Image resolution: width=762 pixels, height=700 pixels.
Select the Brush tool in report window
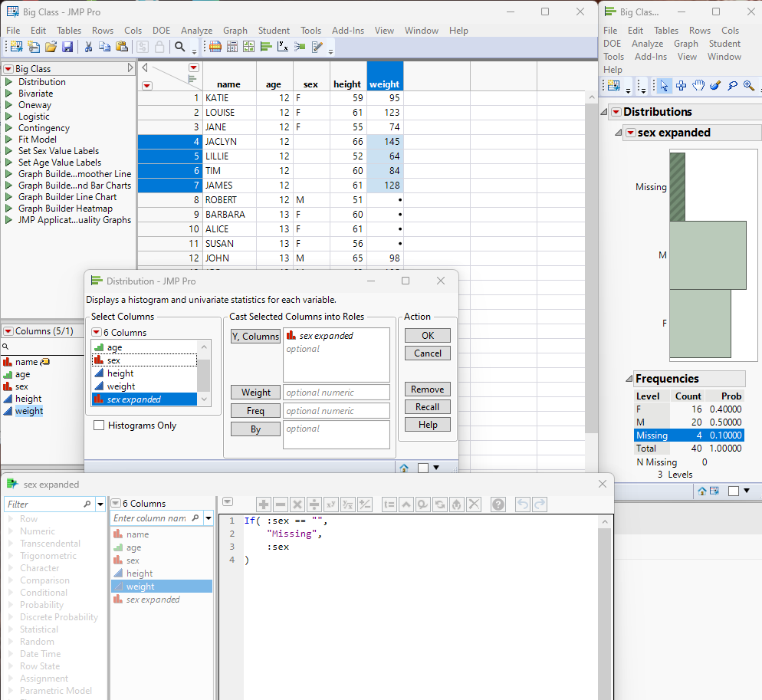pyautogui.click(x=715, y=86)
